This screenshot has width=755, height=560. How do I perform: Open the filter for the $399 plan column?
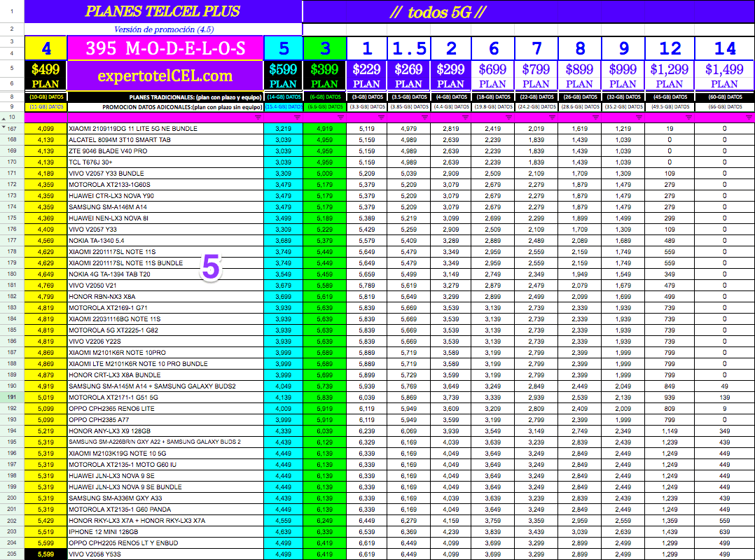pyautogui.click(x=341, y=118)
